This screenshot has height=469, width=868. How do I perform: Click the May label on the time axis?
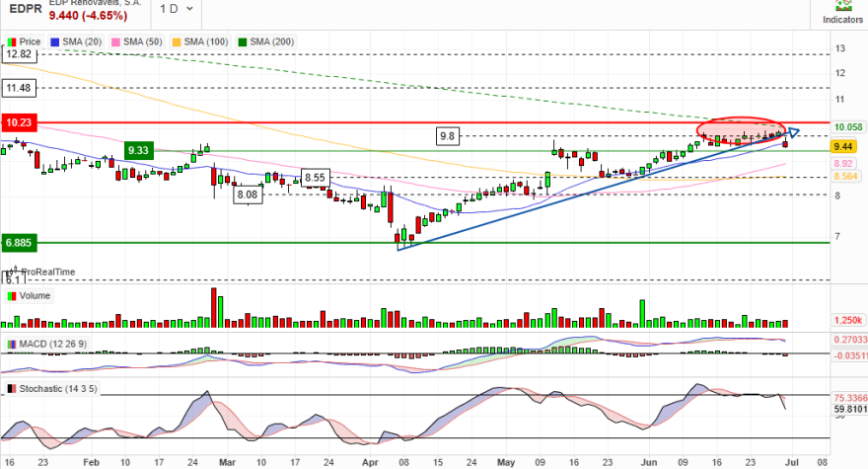pos(506,462)
